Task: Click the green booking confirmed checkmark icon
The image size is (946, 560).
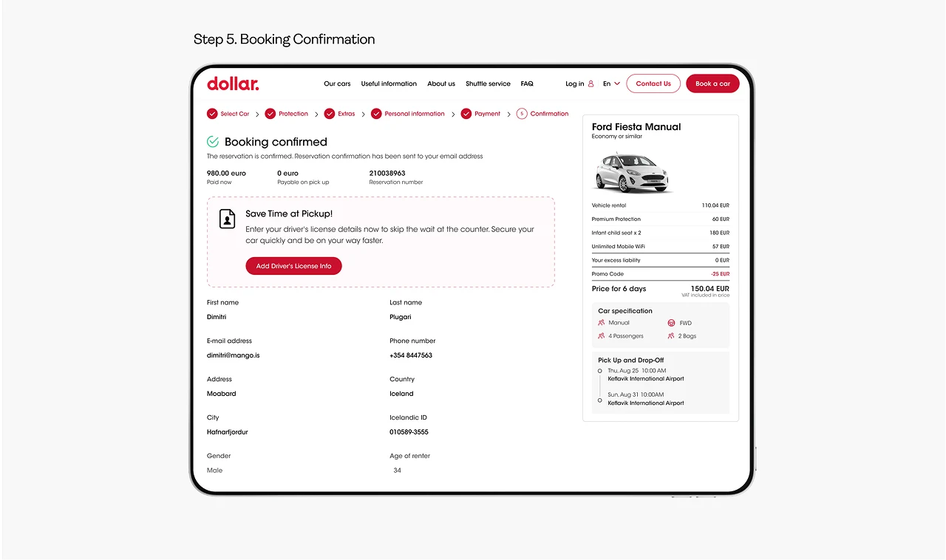Action: (x=213, y=141)
